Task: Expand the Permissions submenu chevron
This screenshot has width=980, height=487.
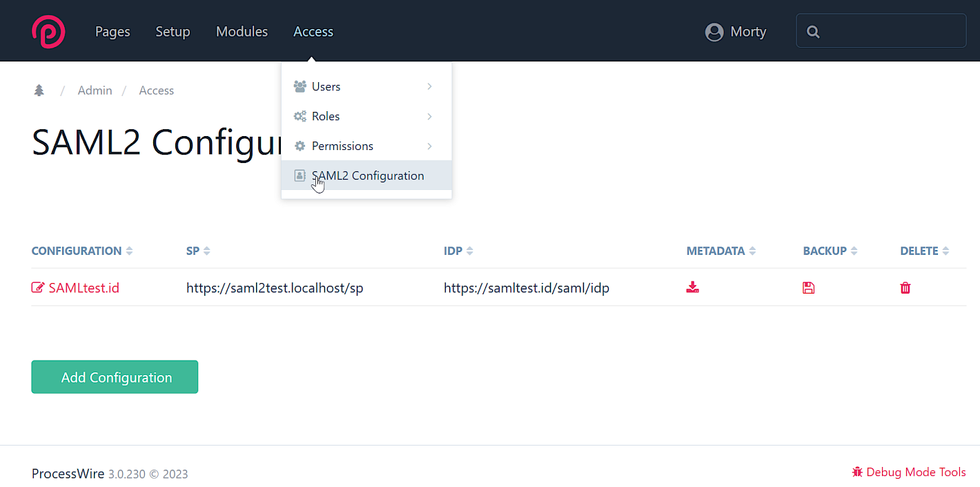Action: click(429, 146)
